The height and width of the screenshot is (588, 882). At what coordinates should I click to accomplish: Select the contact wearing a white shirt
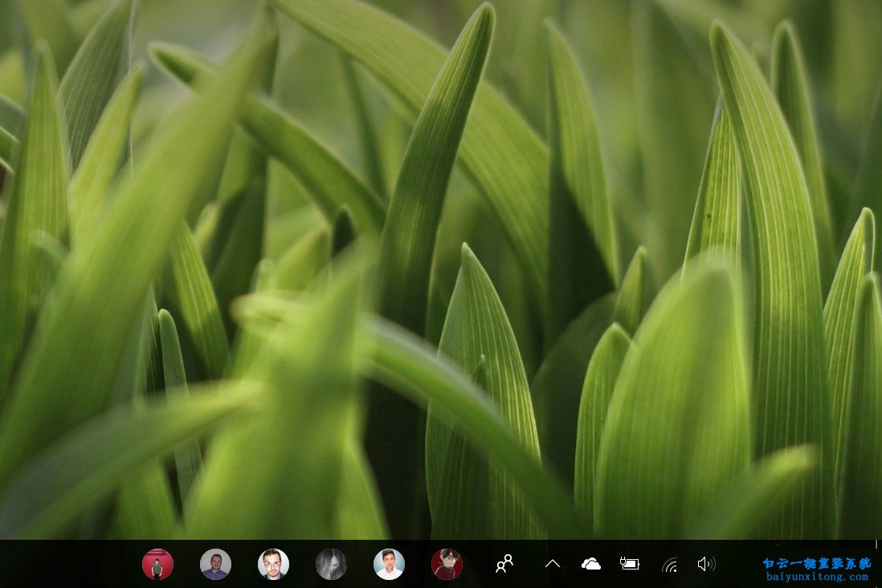point(389,564)
